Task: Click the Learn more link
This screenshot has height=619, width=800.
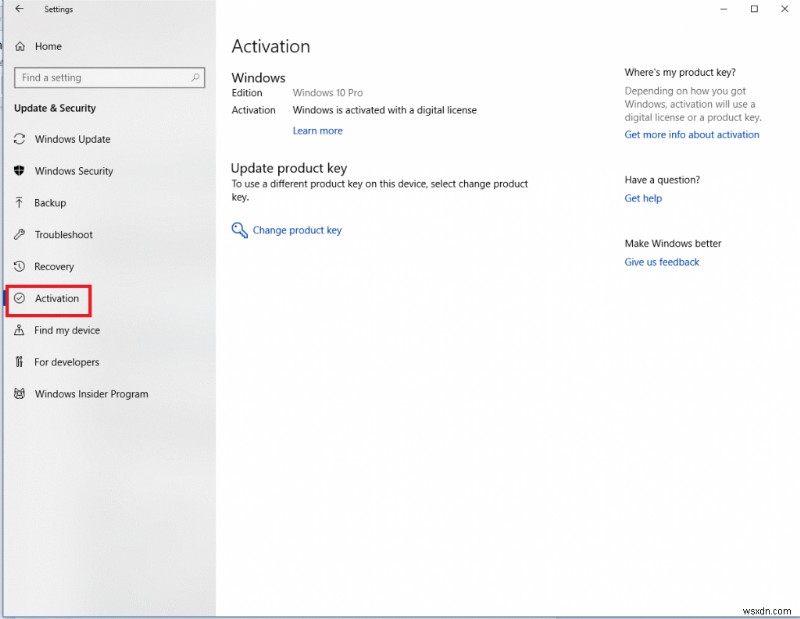Action: (x=317, y=130)
